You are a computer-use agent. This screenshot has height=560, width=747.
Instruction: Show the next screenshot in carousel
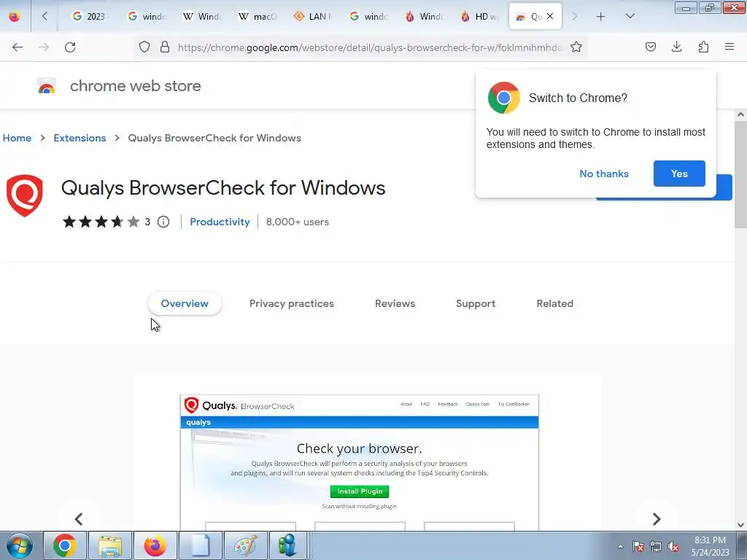click(x=657, y=518)
